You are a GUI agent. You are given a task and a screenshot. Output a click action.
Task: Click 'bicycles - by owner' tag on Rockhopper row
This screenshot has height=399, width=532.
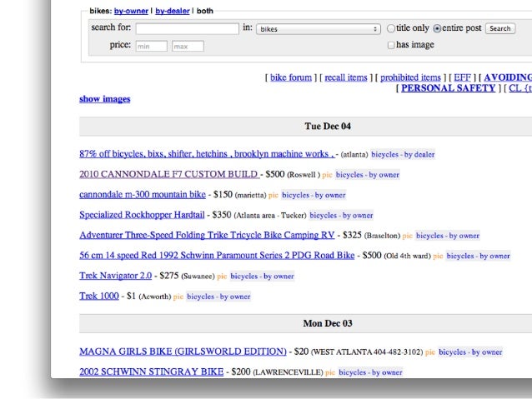341,216
